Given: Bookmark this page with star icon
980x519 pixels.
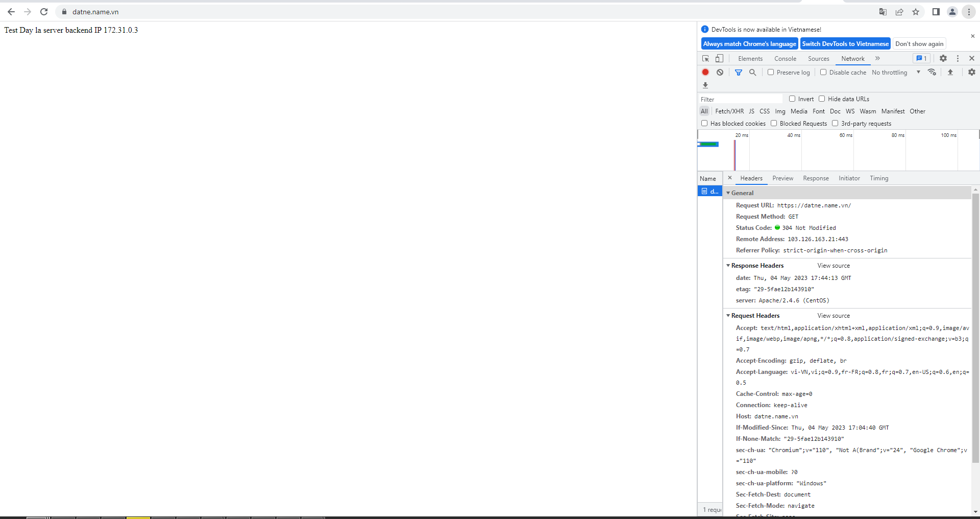Looking at the screenshot, I should pyautogui.click(x=916, y=12).
